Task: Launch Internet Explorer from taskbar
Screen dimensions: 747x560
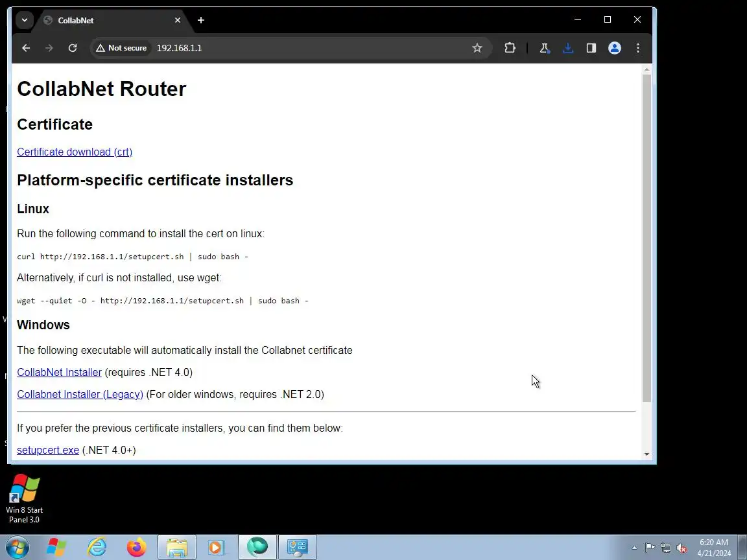Action: click(x=97, y=548)
